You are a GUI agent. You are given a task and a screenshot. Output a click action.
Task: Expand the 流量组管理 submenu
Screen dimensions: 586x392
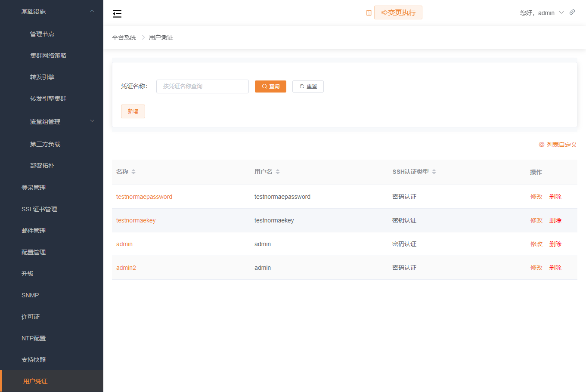[92, 121]
